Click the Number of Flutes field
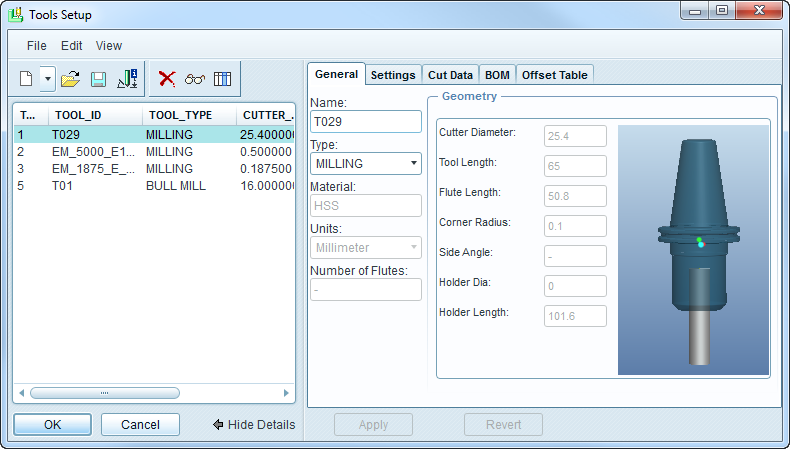Screen dimensions: 790x449 366,290
